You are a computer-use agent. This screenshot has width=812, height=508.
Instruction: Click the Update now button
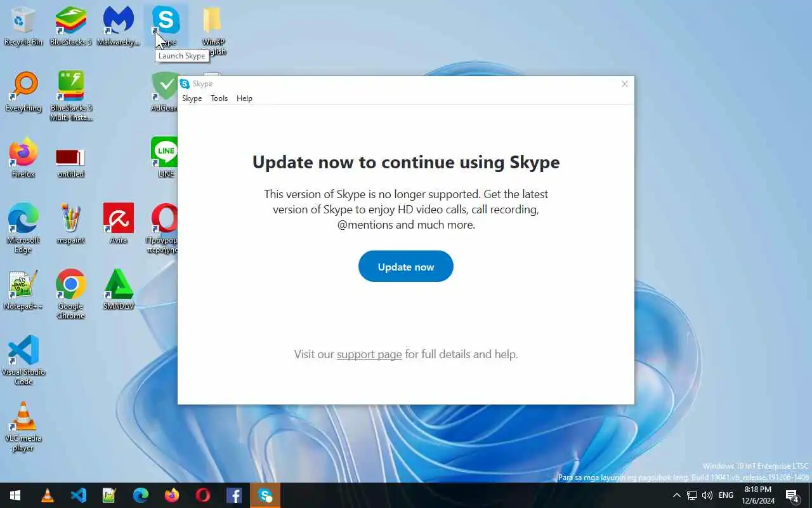tap(406, 266)
